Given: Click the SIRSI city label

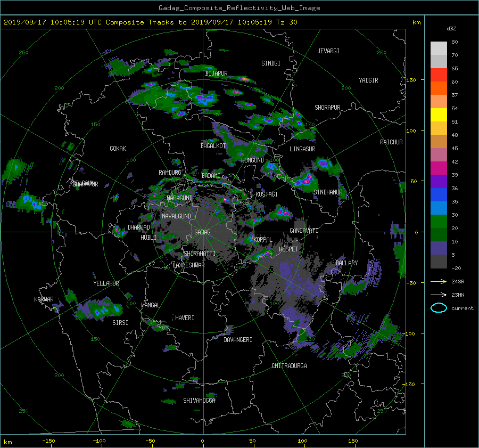Looking at the screenshot, I should pos(120,323).
